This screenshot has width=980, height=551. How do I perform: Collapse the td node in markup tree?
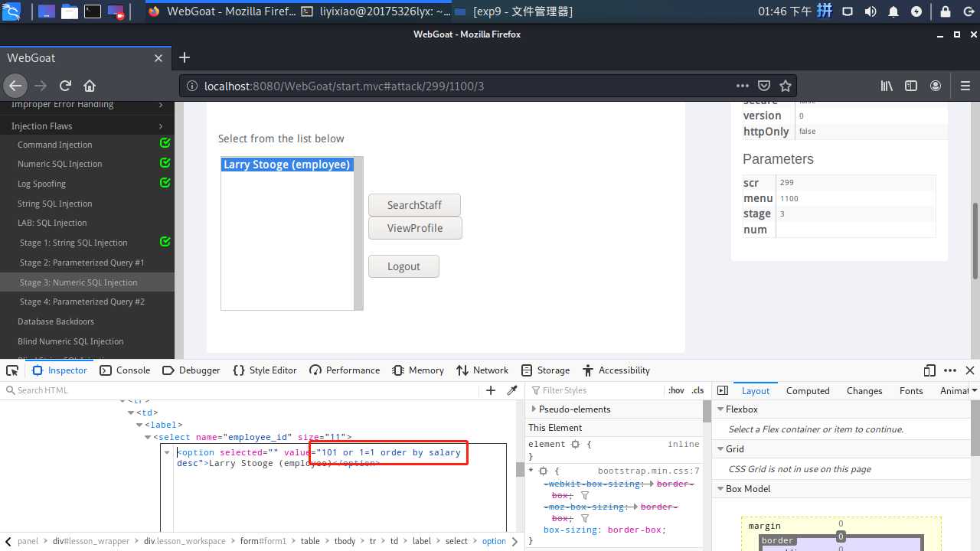click(131, 412)
